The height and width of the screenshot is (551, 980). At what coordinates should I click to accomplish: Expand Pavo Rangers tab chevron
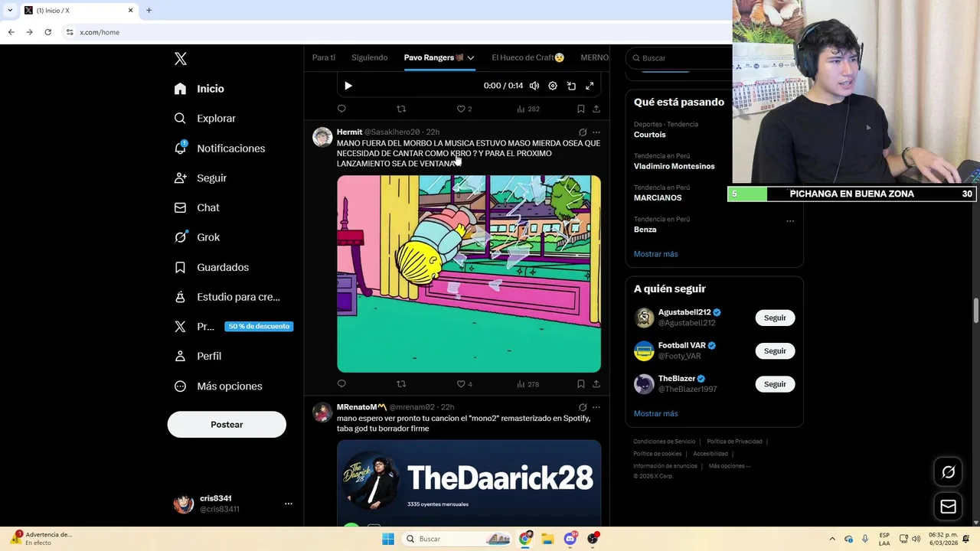(471, 58)
